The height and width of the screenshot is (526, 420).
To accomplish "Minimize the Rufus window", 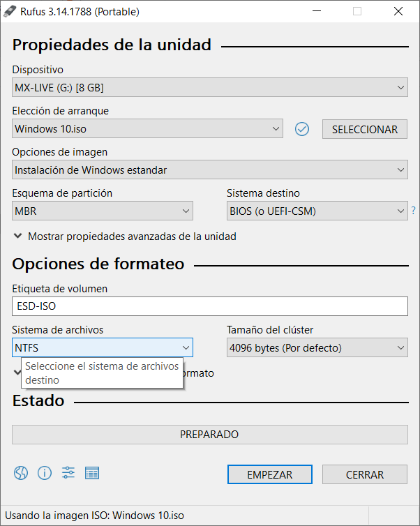I will (x=317, y=11).
